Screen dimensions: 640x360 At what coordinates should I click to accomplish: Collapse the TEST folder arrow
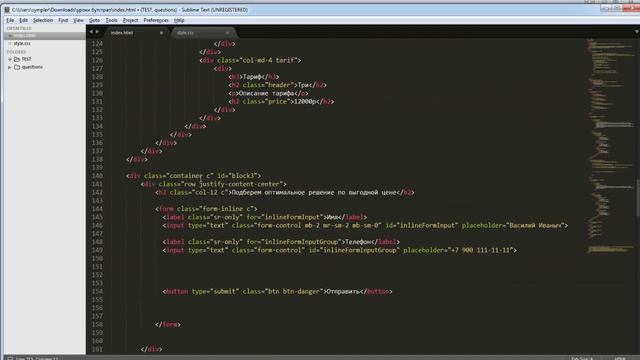(x=10, y=59)
